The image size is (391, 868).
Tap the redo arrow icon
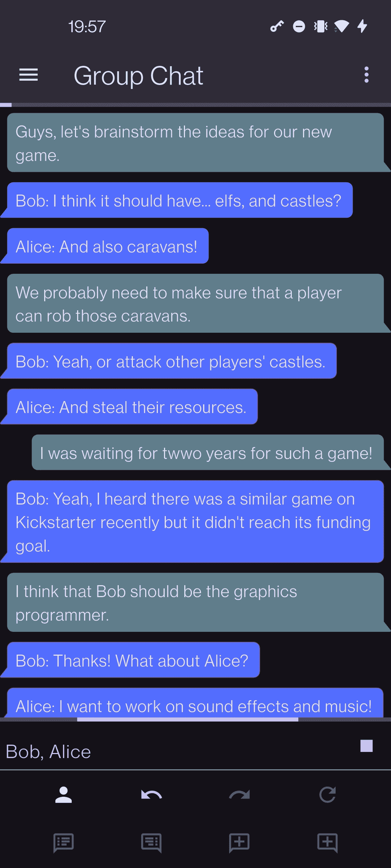pos(239,795)
